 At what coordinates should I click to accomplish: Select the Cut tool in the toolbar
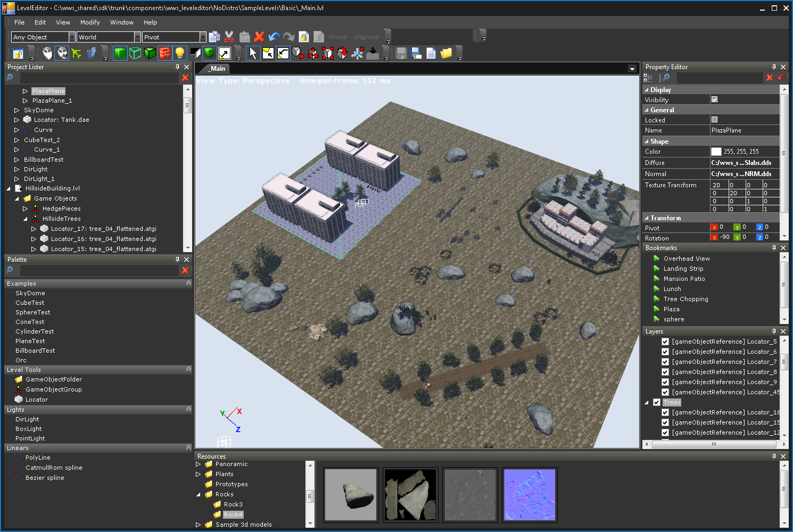[x=228, y=36]
